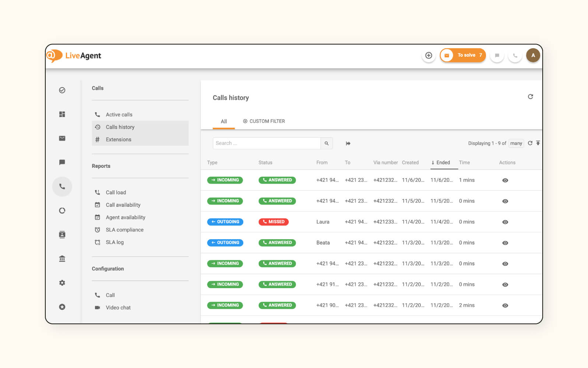Sort by Via number column header

click(385, 163)
